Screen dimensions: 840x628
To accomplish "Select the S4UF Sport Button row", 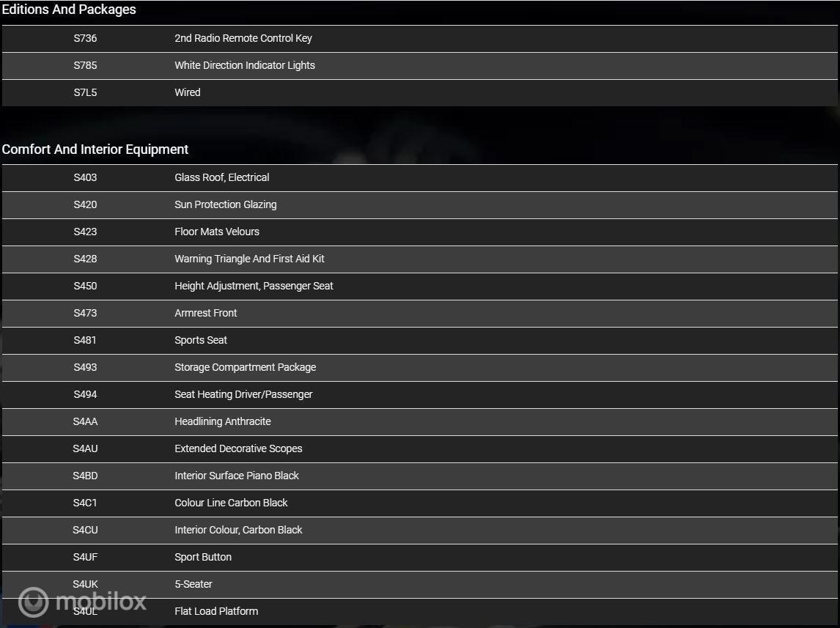I will (x=419, y=558).
